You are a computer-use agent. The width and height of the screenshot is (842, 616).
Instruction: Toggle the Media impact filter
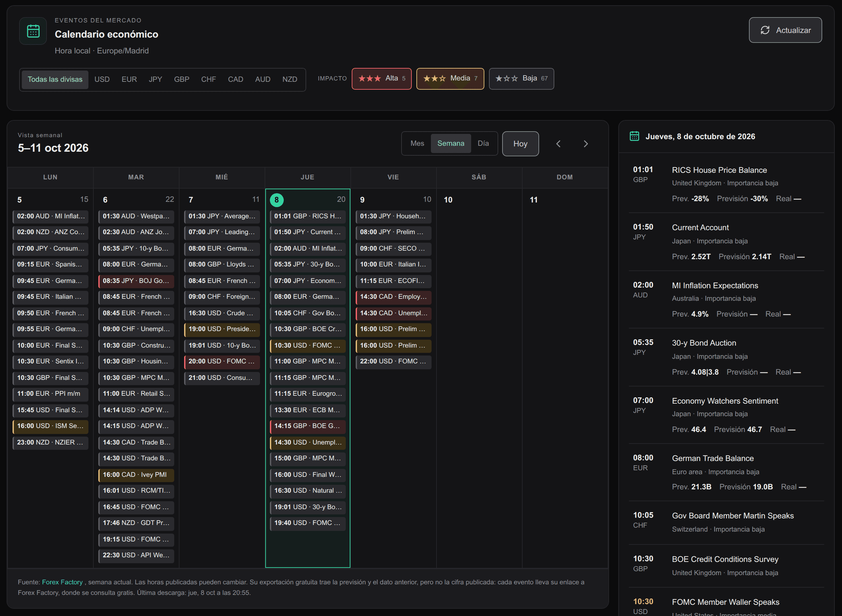click(450, 79)
